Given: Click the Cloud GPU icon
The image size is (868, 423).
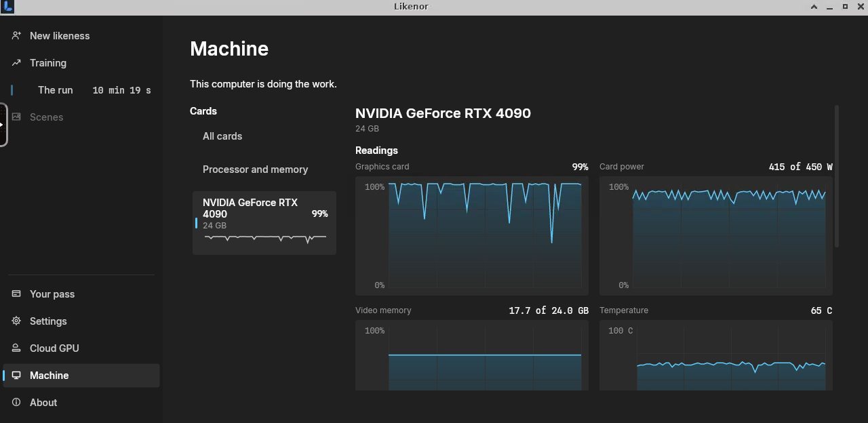Looking at the screenshot, I should pos(16,348).
